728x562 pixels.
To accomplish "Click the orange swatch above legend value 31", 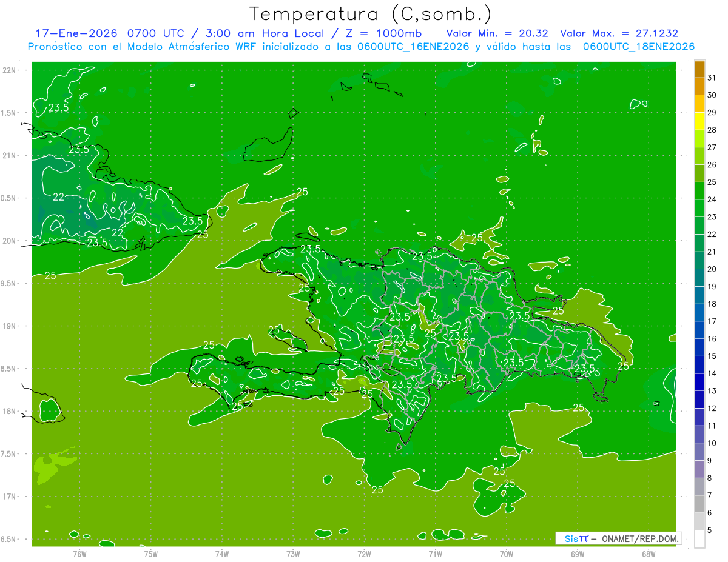I will [699, 69].
